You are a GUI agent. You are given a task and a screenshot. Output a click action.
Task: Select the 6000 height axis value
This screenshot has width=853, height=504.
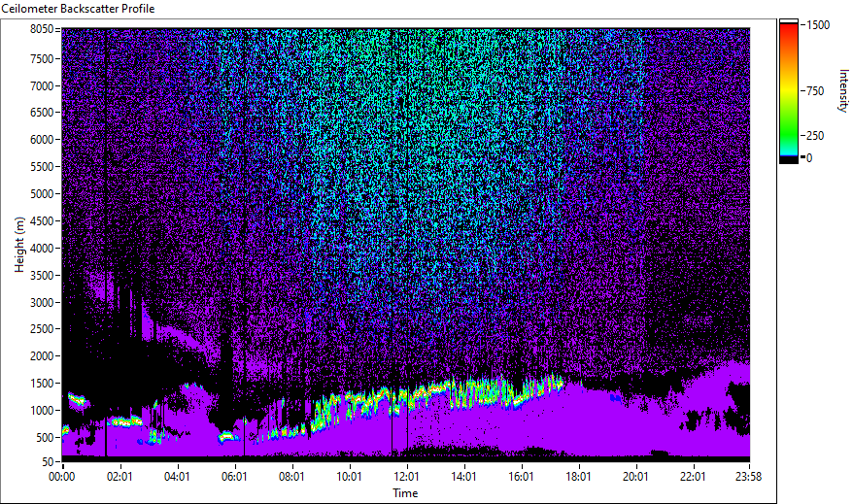point(42,140)
